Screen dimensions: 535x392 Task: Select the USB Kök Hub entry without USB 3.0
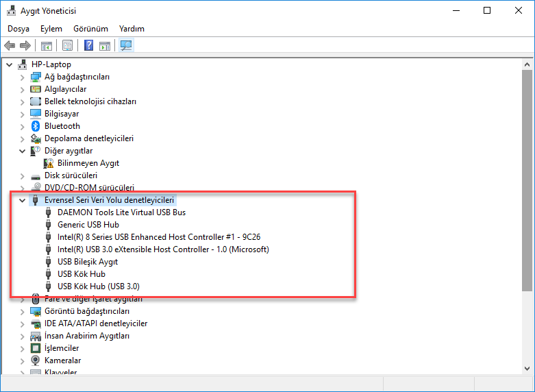click(82, 274)
